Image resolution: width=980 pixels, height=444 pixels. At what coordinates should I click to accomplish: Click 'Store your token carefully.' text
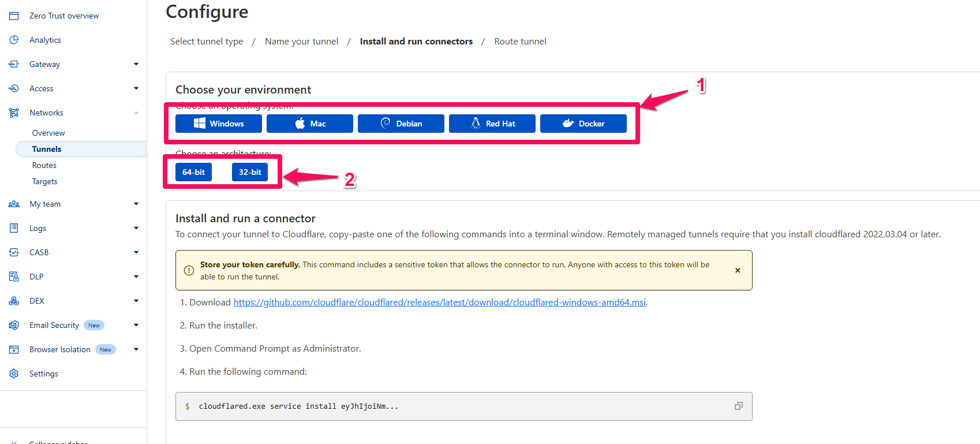(x=250, y=264)
